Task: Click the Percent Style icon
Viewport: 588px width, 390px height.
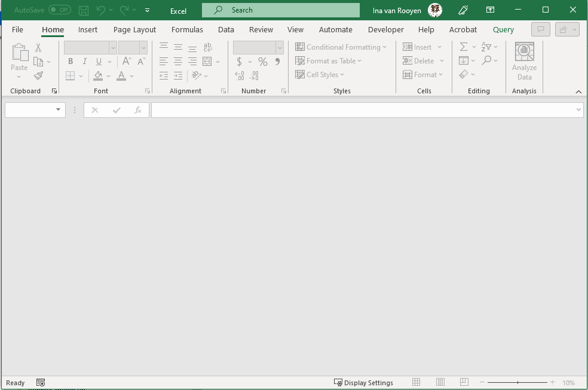Action: [263, 62]
